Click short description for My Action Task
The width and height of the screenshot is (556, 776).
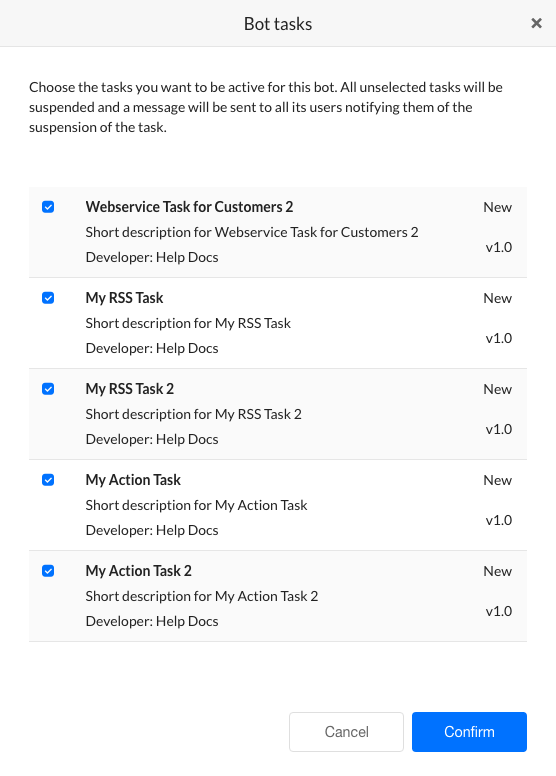click(x=197, y=505)
